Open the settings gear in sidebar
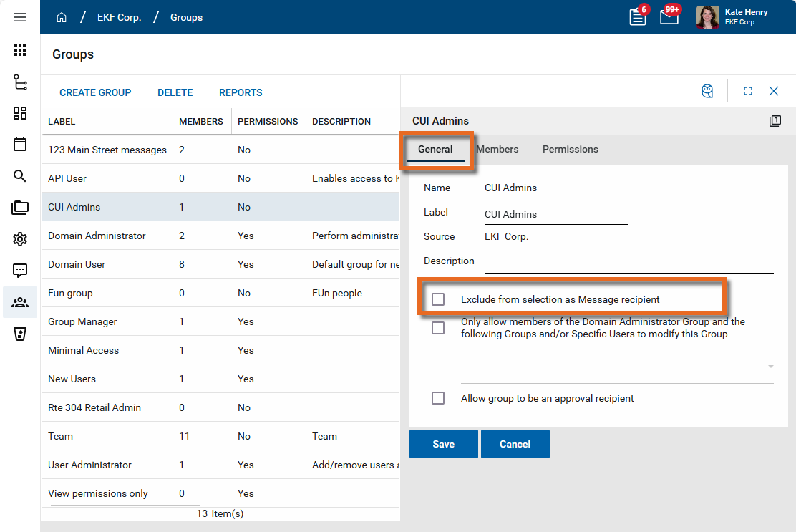This screenshot has width=796, height=532. 20,239
